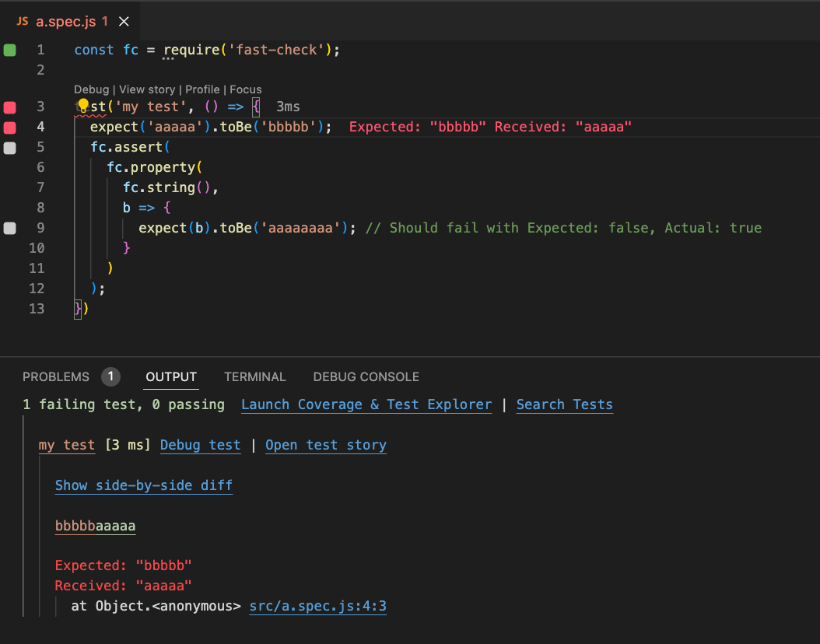Click the '1 failing test, 0 passing' summary

click(124, 404)
